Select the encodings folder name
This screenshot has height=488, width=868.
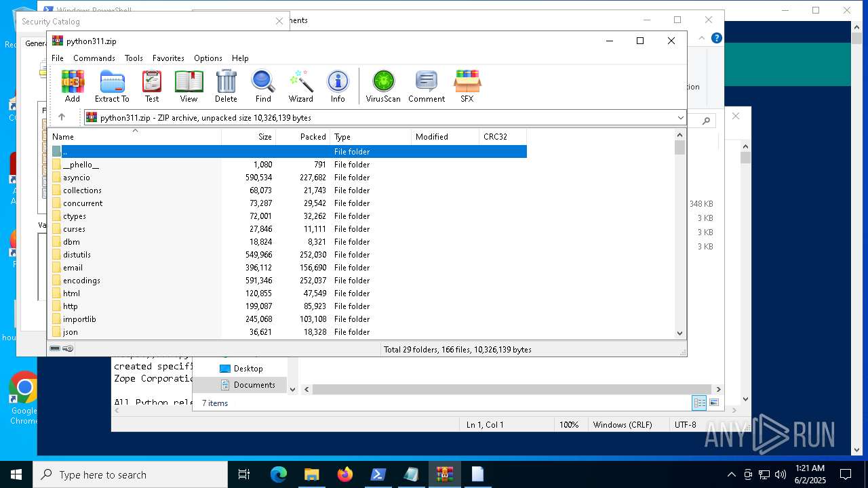point(81,281)
